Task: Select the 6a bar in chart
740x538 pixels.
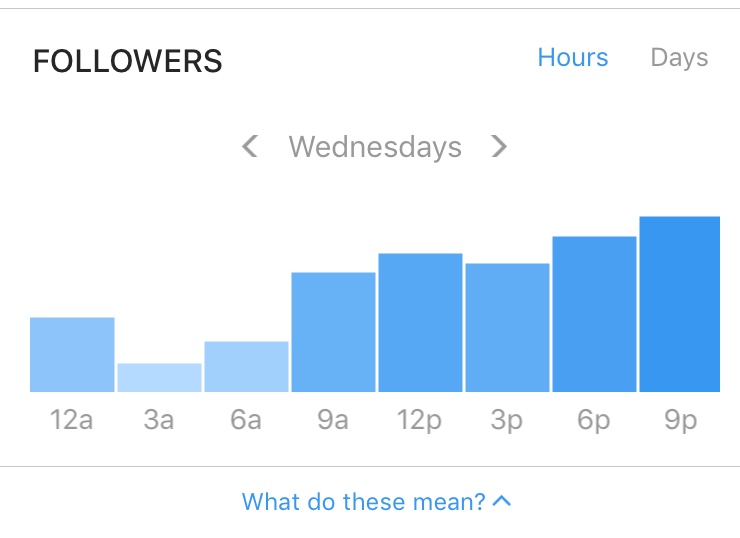Action: [x=246, y=367]
